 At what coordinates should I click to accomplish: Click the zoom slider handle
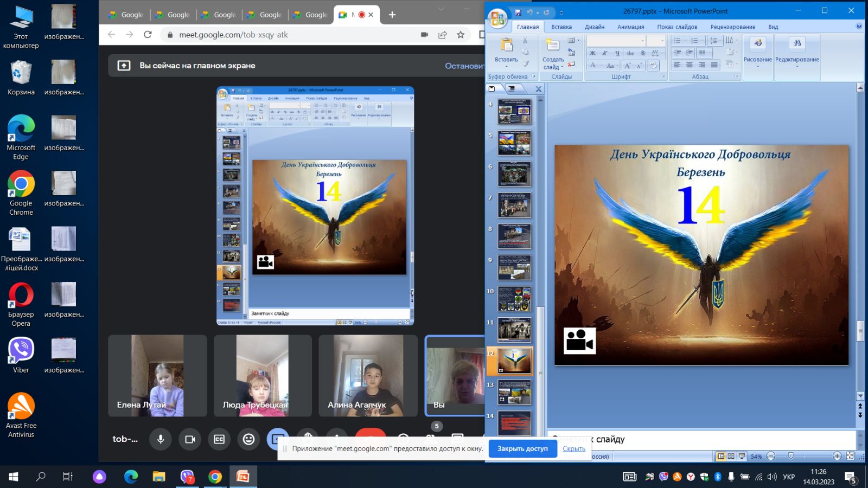[x=790, y=456]
